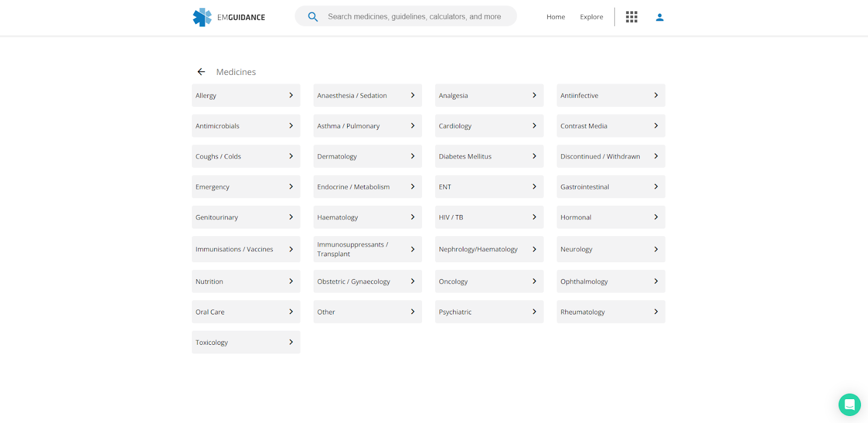
Task: Expand Neurology via its chevron
Action: click(656, 249)
